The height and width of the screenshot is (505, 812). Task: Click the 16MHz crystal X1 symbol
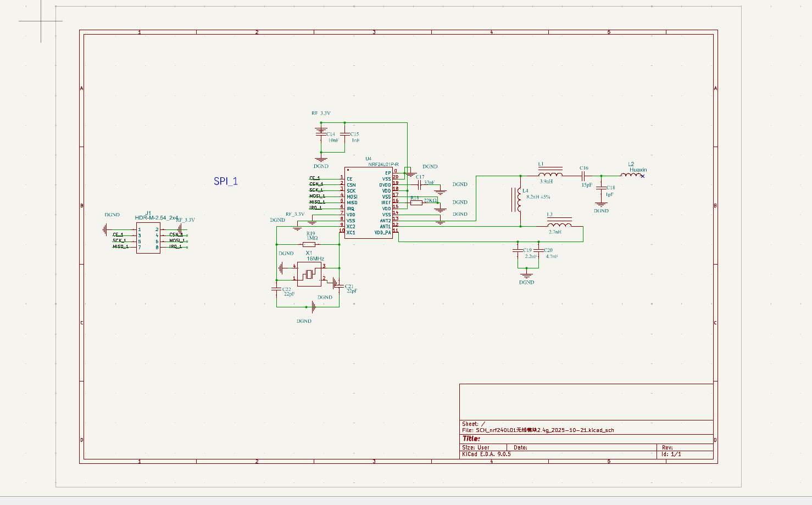309,274
